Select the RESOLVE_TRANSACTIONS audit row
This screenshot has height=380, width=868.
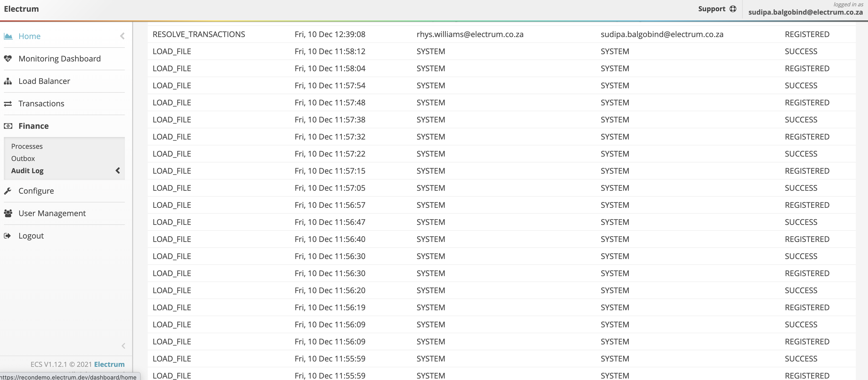coord(199,34)
